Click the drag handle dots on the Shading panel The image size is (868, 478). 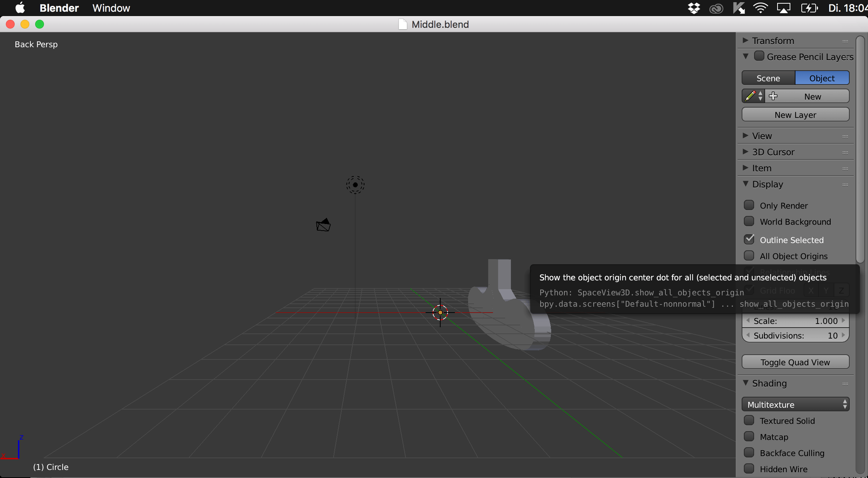click(x=845, y=383)
